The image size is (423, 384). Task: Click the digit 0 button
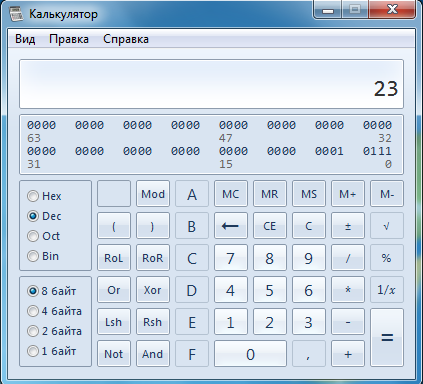pos(250,354)
